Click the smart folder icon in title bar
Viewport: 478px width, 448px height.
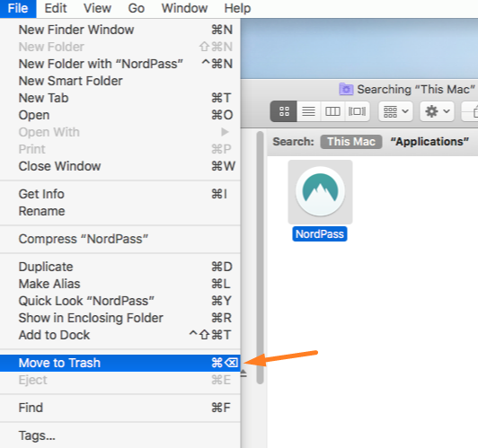click(x=346, y=89)
